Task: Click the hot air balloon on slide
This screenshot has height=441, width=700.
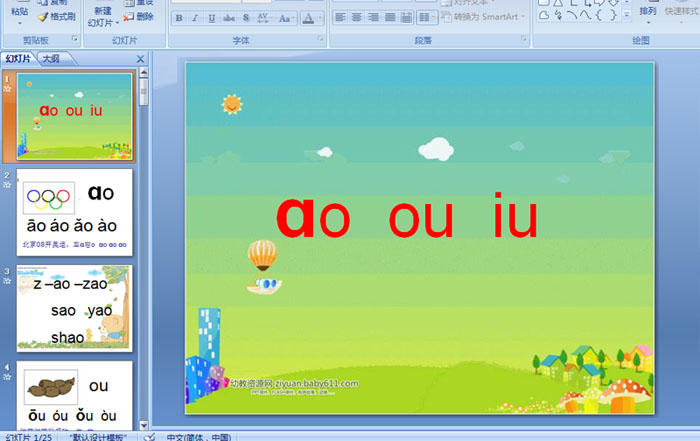Action: coord(263,267)
